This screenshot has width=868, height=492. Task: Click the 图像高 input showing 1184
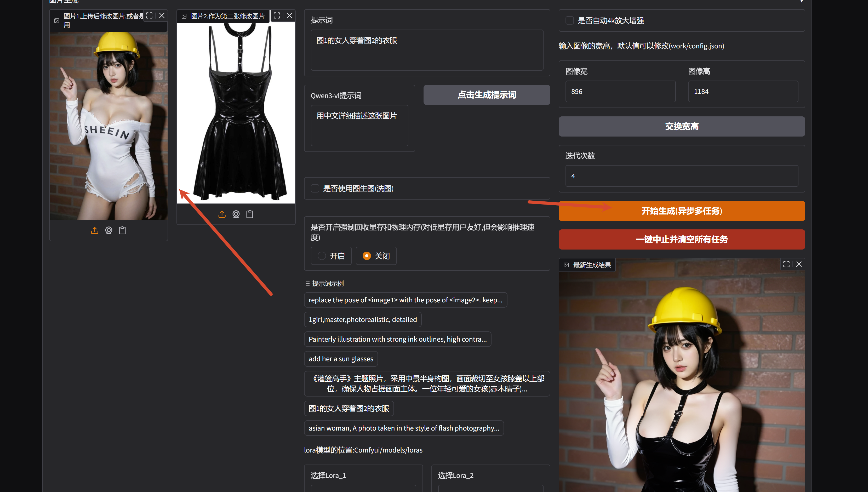[x=743, y=92]
